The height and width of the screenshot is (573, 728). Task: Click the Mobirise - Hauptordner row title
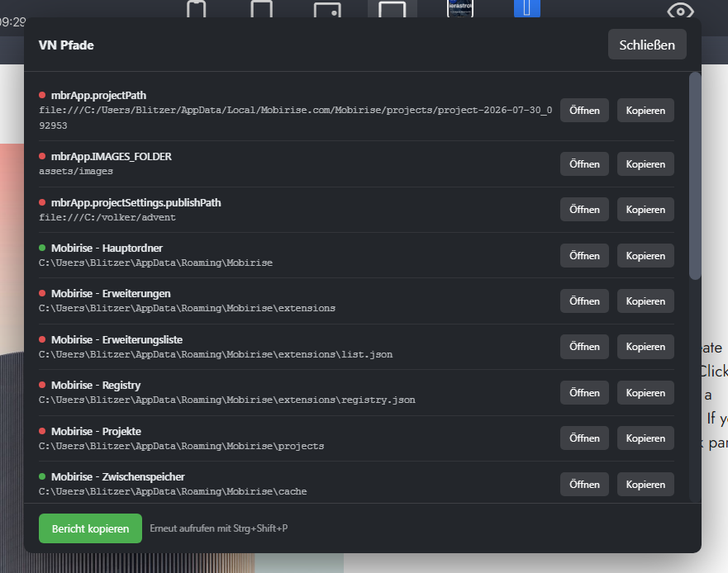tap(107, 249)
